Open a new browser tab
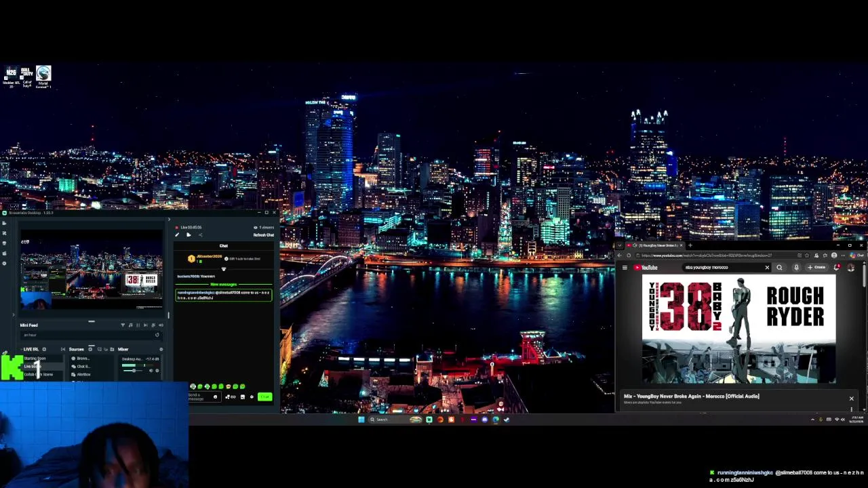Image resolution: width=868 pixels, height=488 pixels. click(690, 245)
